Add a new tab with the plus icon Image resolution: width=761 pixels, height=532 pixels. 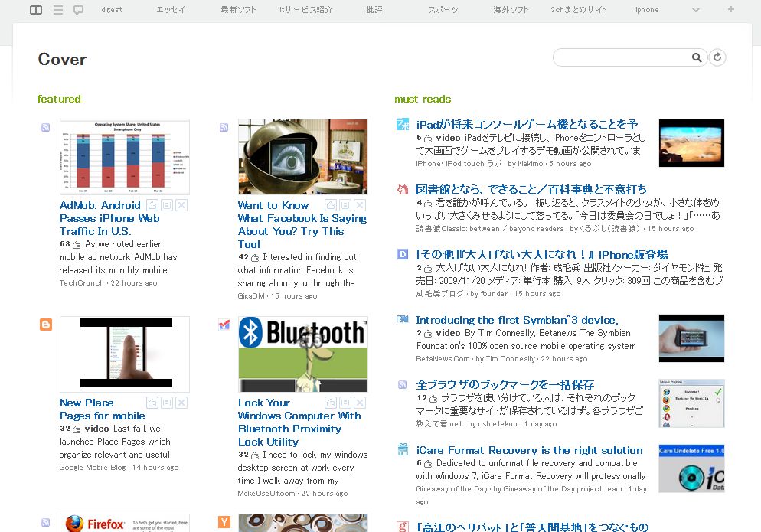tap(731, 9)
